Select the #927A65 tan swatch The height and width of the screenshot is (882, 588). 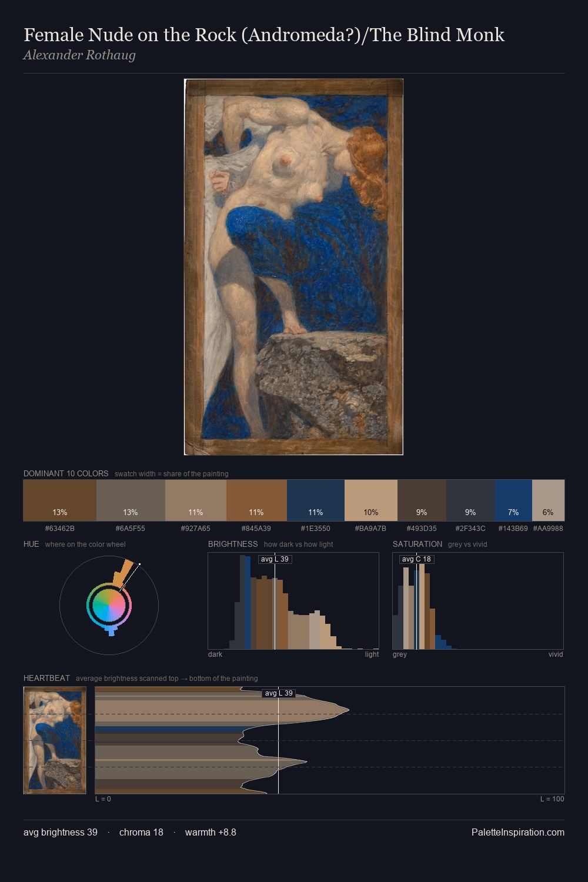click(196, 500)
